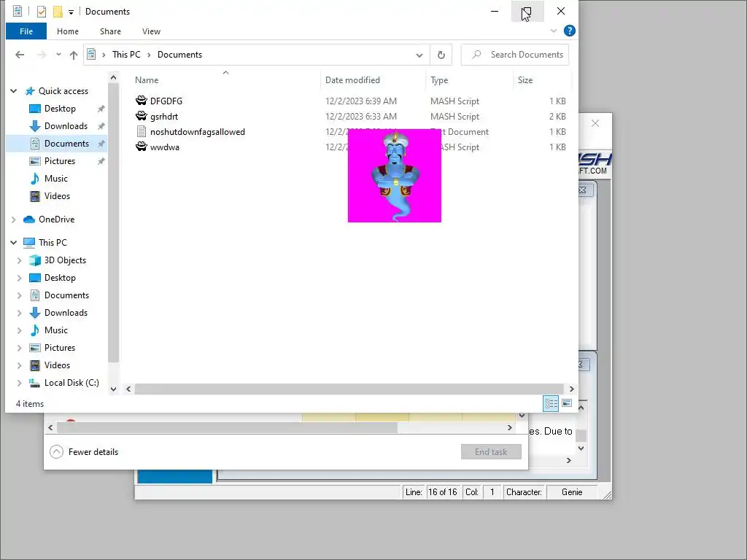This screenshot has width=747, height=560.
Task: Click Properties icon in quick access toolbar
Action: point(42,12)
